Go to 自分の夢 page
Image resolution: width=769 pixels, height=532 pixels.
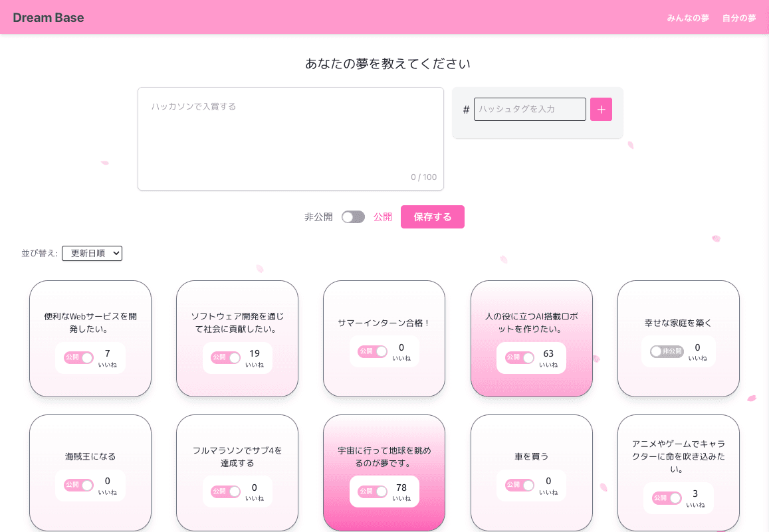739,18
